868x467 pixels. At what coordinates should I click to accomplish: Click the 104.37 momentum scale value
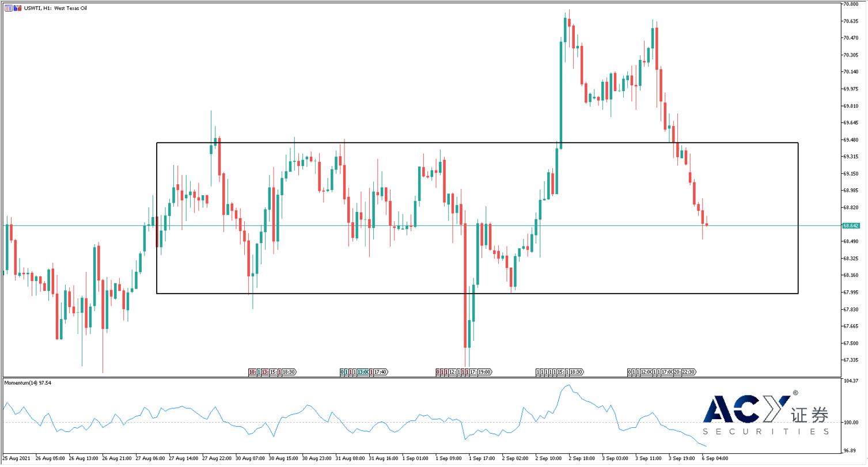click(x=851, y=381)
